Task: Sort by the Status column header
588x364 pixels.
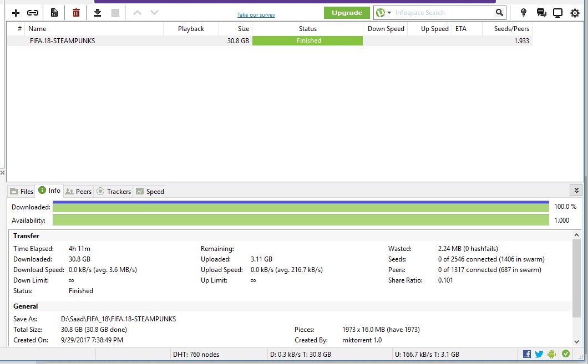Action: click(307, 29)
